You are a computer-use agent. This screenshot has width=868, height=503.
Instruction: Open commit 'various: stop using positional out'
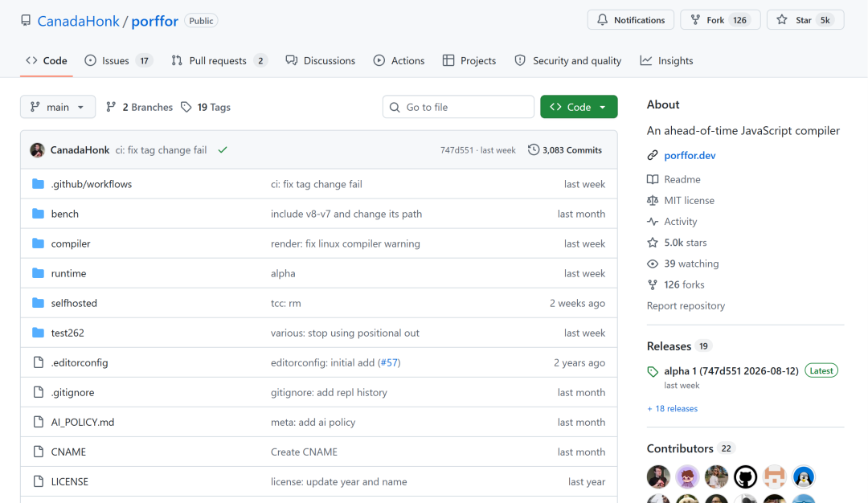(345, 333)
